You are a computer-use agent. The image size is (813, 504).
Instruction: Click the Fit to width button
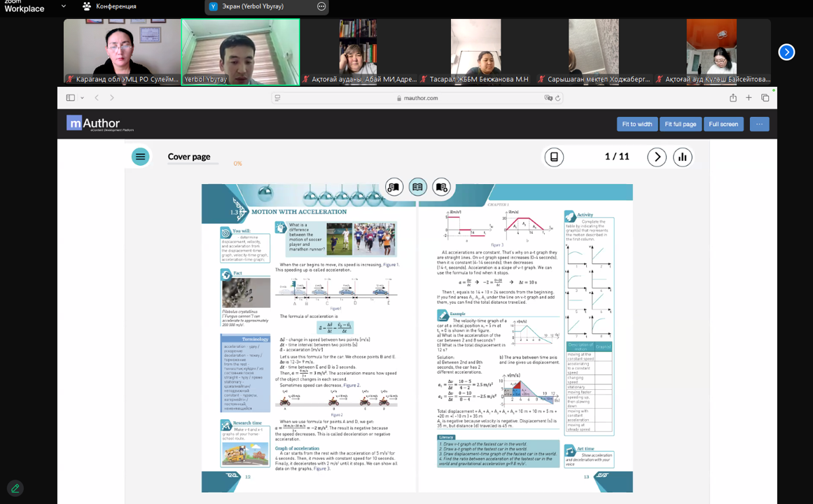click(637, 124)
